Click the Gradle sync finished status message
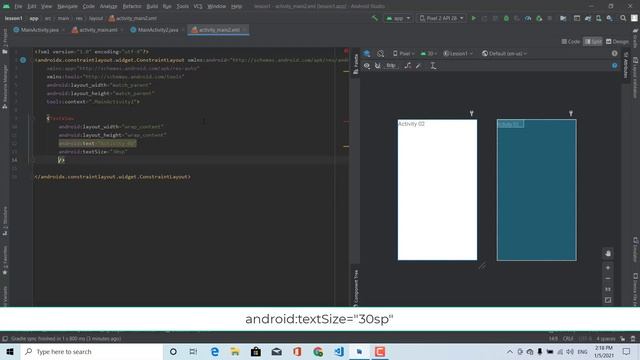 coord(66,339)
